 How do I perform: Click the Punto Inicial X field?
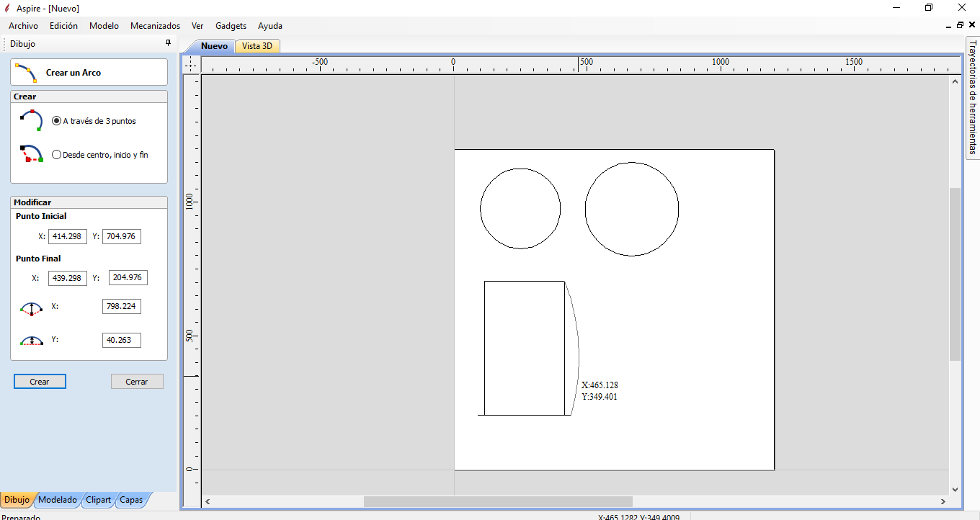68,236
